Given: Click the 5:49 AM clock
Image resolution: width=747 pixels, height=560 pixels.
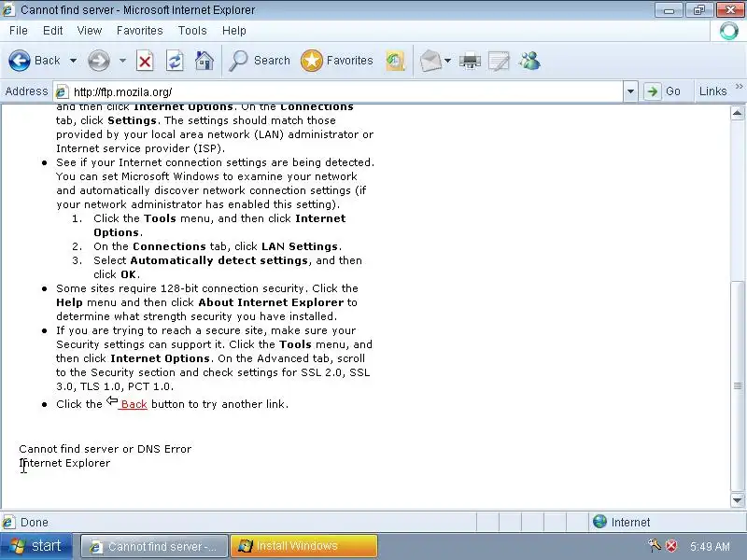Looking at the screenshot, I should pos(710,546).
